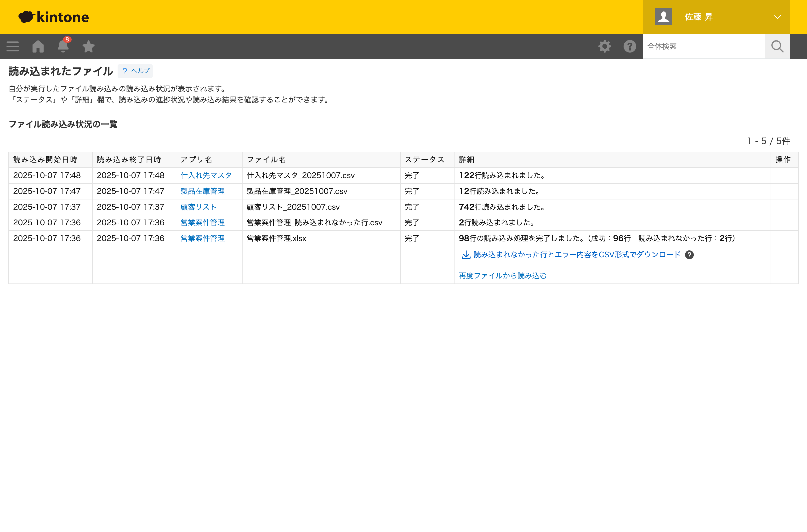This screenshot has width=807, height=532.
Task: Open the 仕入れ先マスタ app link
Action: coord(206,175)
